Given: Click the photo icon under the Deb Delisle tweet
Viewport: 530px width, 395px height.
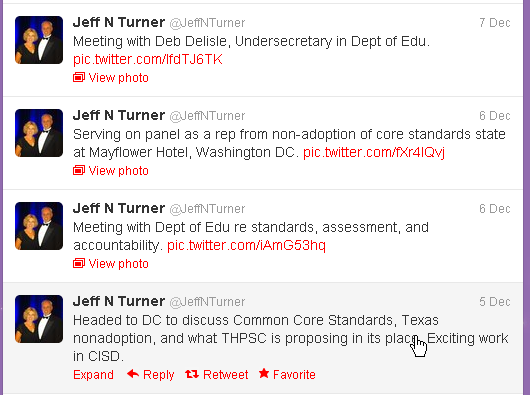Looking at the screenshot, I should [x=79, y=78].
